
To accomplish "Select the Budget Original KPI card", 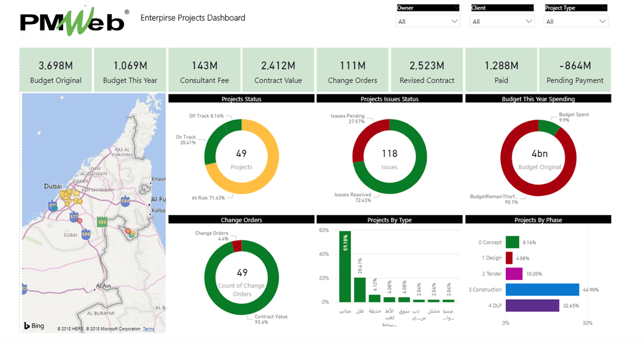I will point(56,70).
